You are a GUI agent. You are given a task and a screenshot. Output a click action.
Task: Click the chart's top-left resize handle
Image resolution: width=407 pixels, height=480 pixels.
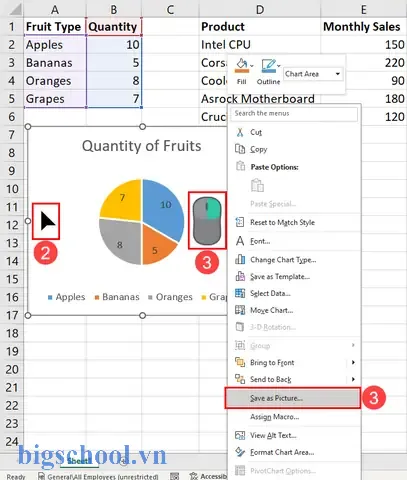click(28, 127)
